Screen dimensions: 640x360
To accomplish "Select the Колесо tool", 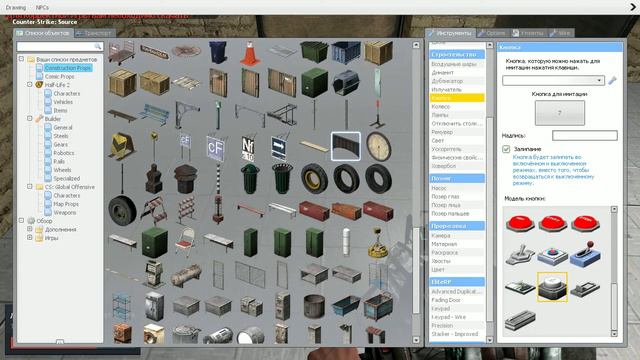I will 457,106.
